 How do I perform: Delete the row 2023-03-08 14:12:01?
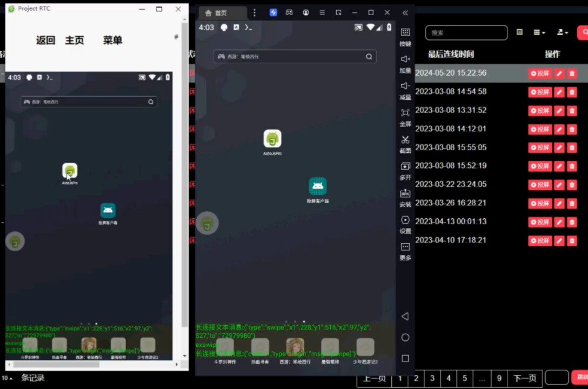pos(572,129)
